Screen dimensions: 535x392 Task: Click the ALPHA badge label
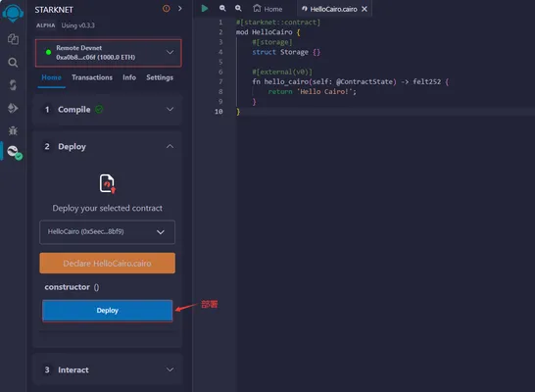tap(46, 25)
